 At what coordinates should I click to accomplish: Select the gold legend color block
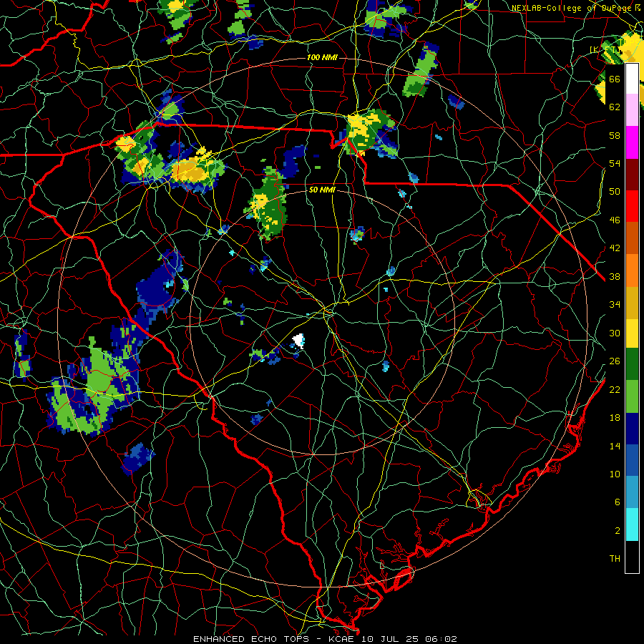pos(632,303)
